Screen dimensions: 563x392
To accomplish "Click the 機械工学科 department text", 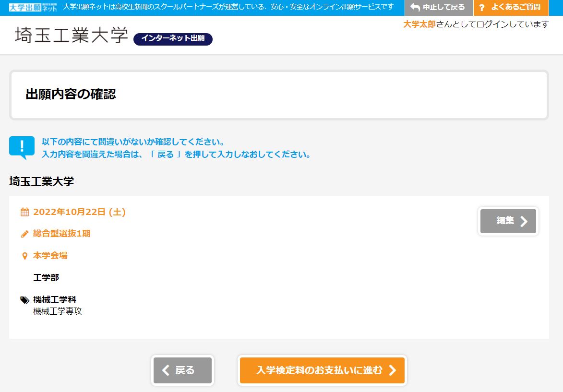I will click(55, 299).
